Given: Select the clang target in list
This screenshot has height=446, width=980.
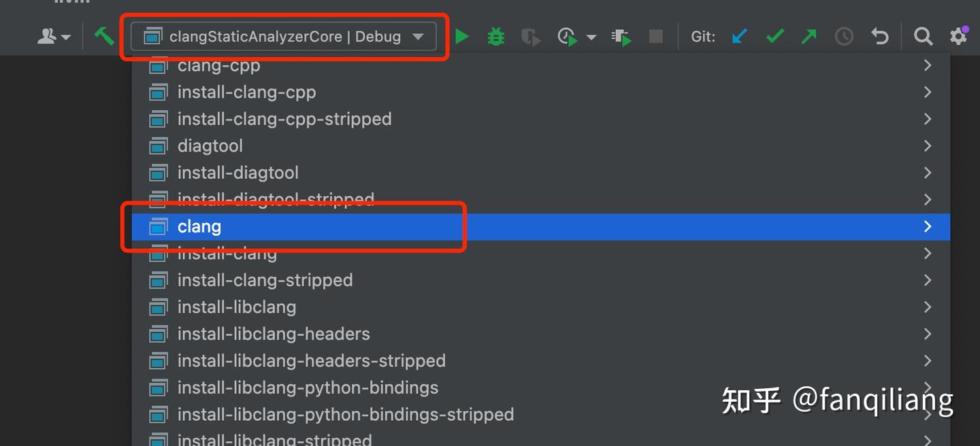Looking at the screenshot, I should coord(199,226).
